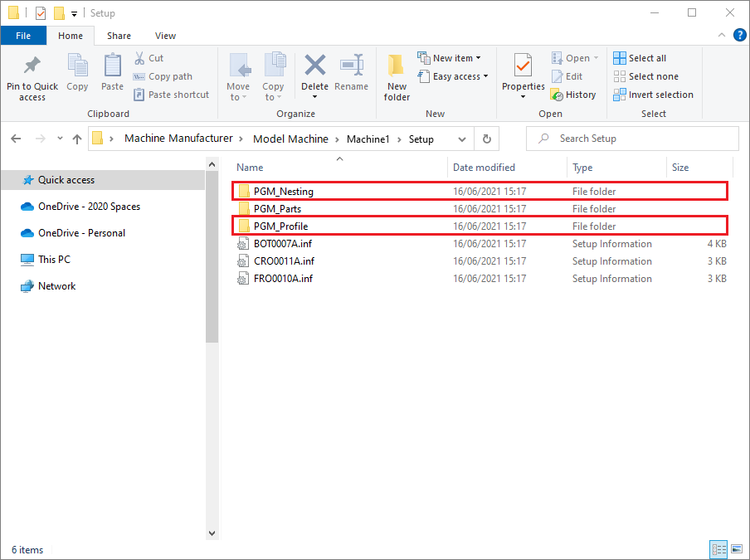This screenshot has height=560, width=750.
Task: Click navigation pane scrollbar thumb
Action: tap(212, 257)
